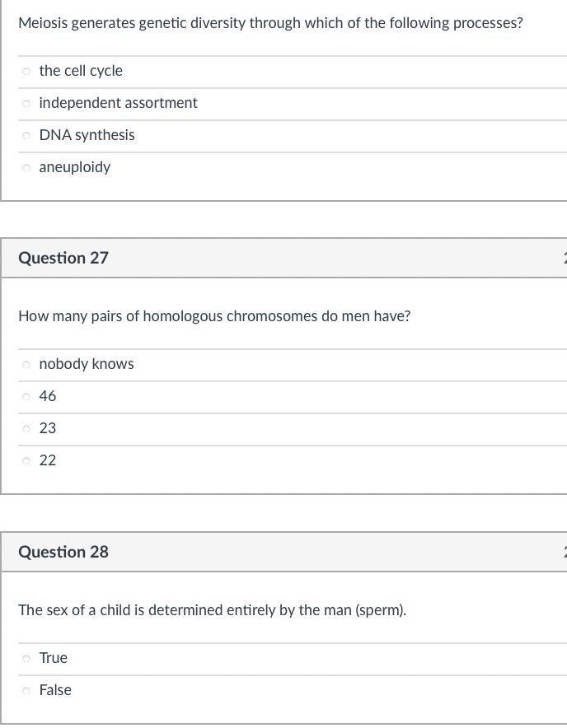This screenshot has width=567, height=728.
Task: Click the sex of a child statement text
Action: pos(213,610)
